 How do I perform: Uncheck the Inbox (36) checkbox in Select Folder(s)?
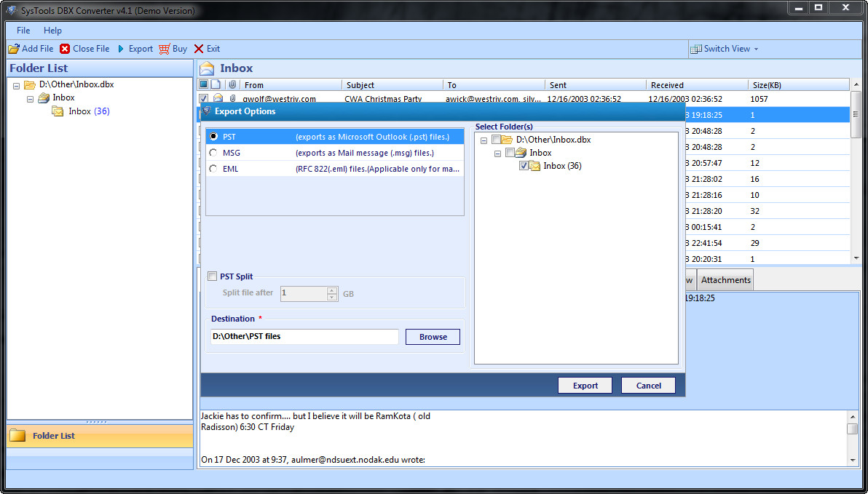coord(524,165)
